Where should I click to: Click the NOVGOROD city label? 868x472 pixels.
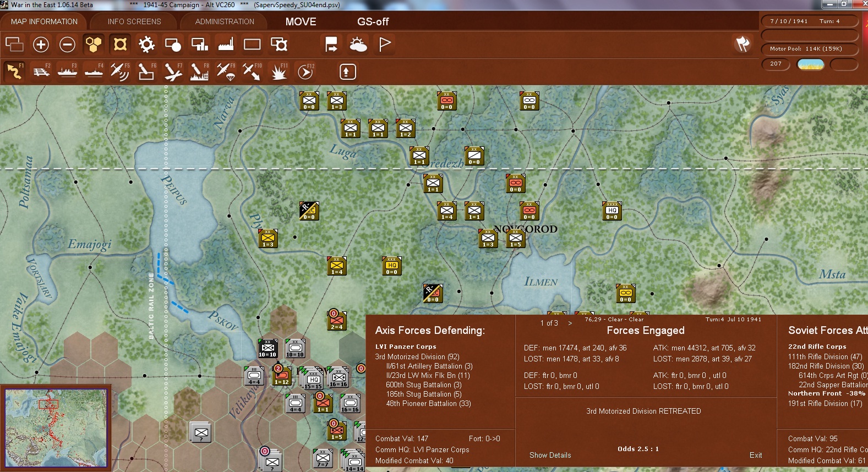[x=526, y=229]
